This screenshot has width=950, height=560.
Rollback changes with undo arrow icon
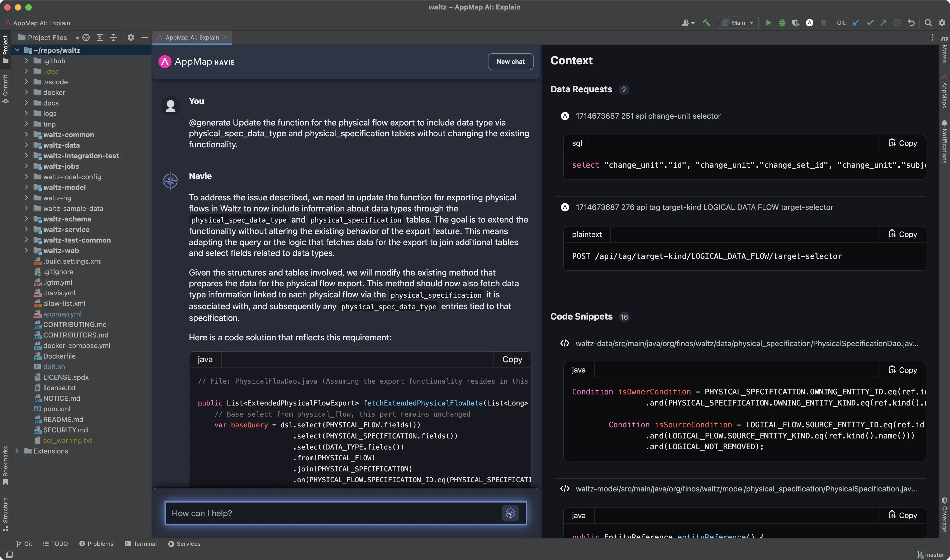tap(911, 23)
